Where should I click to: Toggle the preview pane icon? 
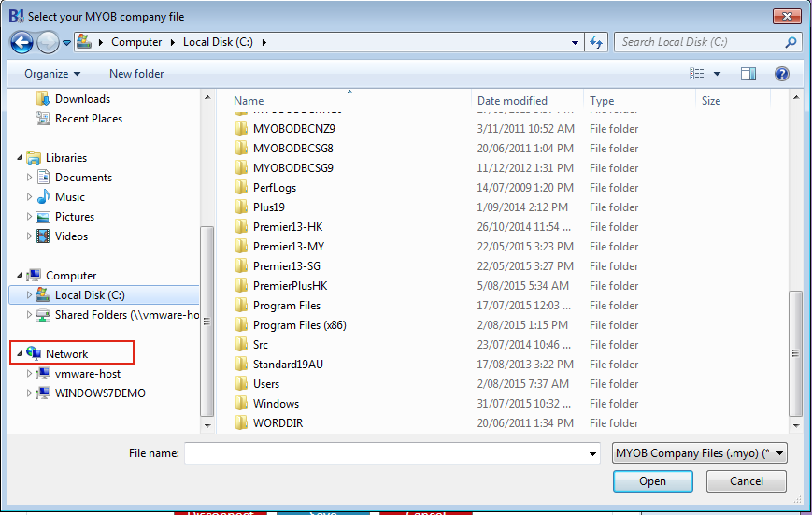(x=748, y=74)
